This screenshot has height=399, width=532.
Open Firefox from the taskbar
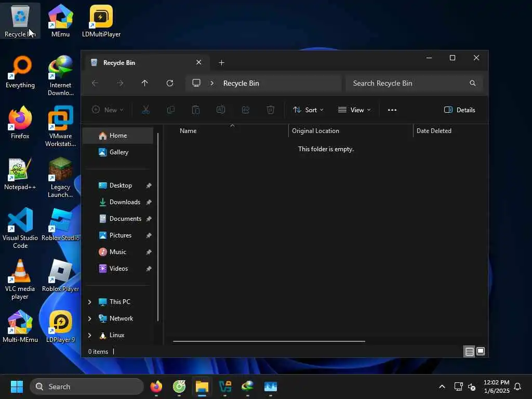click(156, 387)
